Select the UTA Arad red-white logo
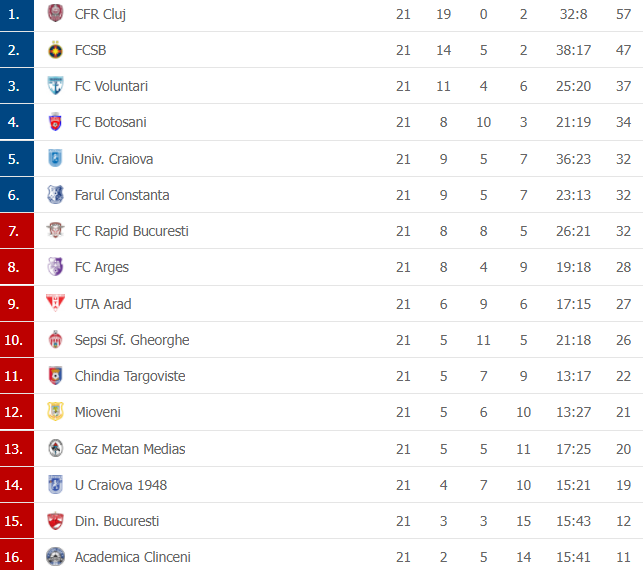Image resolution: width=643 pixels, height=570 pixels. pyautogui.click(x=55, y=303)
